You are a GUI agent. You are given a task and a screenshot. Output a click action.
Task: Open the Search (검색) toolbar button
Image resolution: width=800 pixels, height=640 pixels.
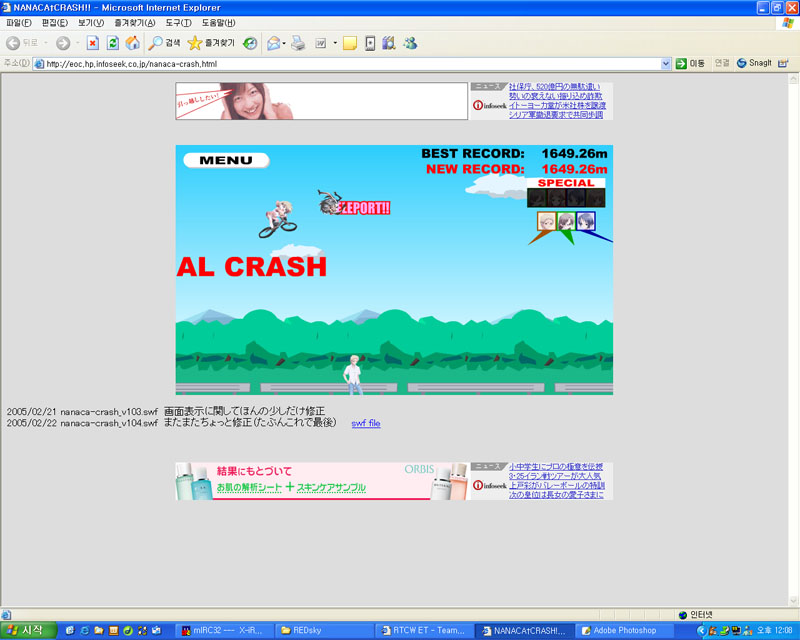tap(165, 43)
